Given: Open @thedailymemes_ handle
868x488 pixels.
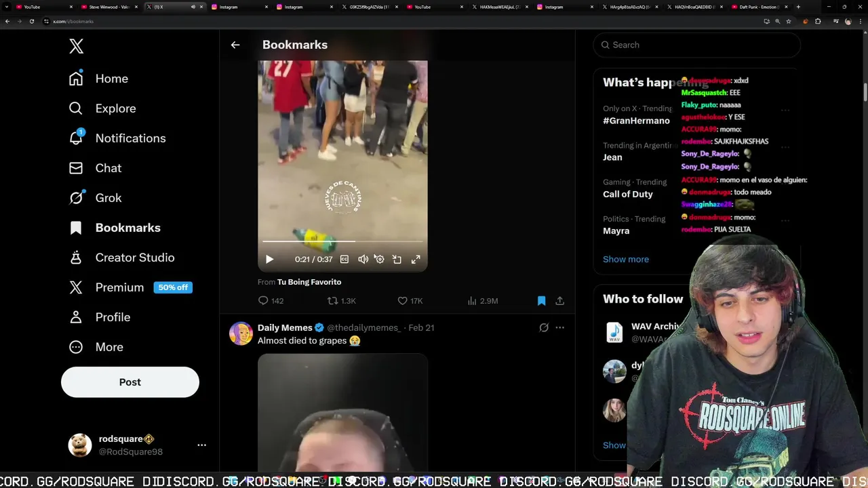Looking at the screenshot, I should [364, 327].
